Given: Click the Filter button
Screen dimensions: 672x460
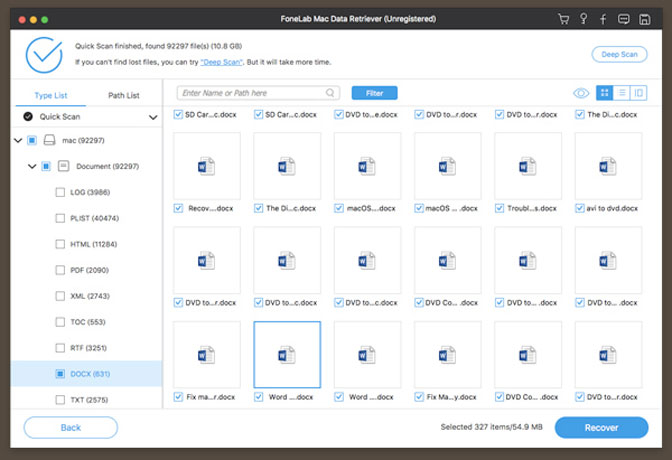Looking at the screenshot, I should pos(374,93).
